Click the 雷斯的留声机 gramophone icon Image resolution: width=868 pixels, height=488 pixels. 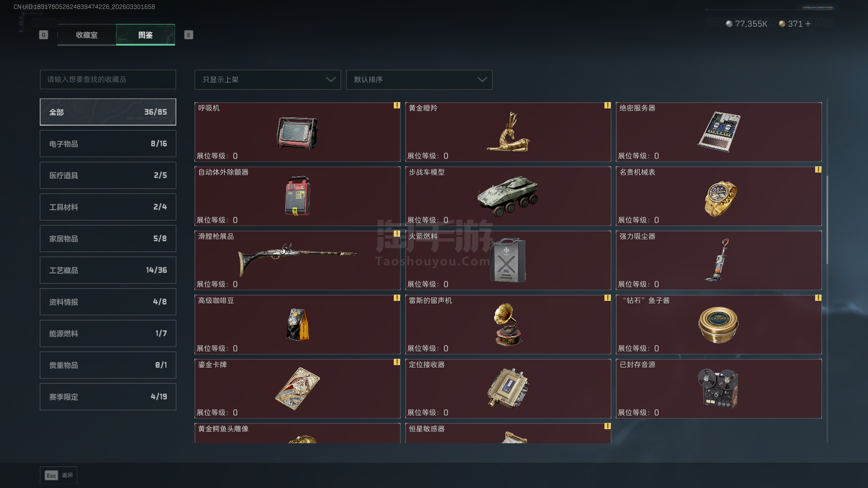(x=508, y=324)
